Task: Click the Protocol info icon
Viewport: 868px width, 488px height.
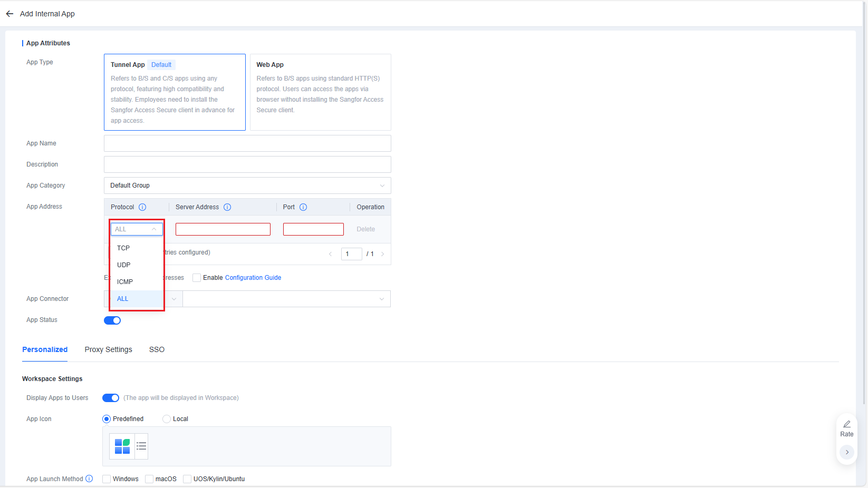Action: click(142, 207)
